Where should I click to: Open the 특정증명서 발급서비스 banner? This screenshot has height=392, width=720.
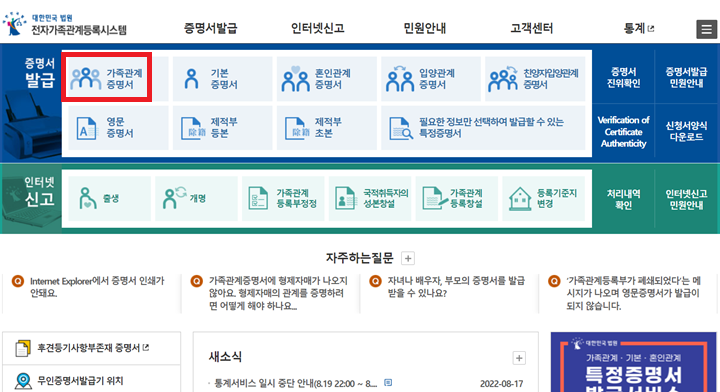point(634,362)
